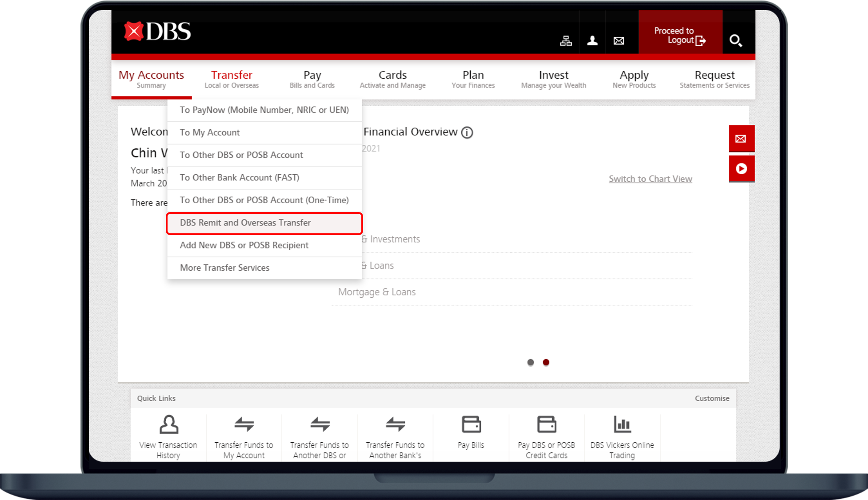This screenshot has height=500, width=868.
Task: Click Switch to Chart View link
Action: pyautogui.click(x=650, y=179)
